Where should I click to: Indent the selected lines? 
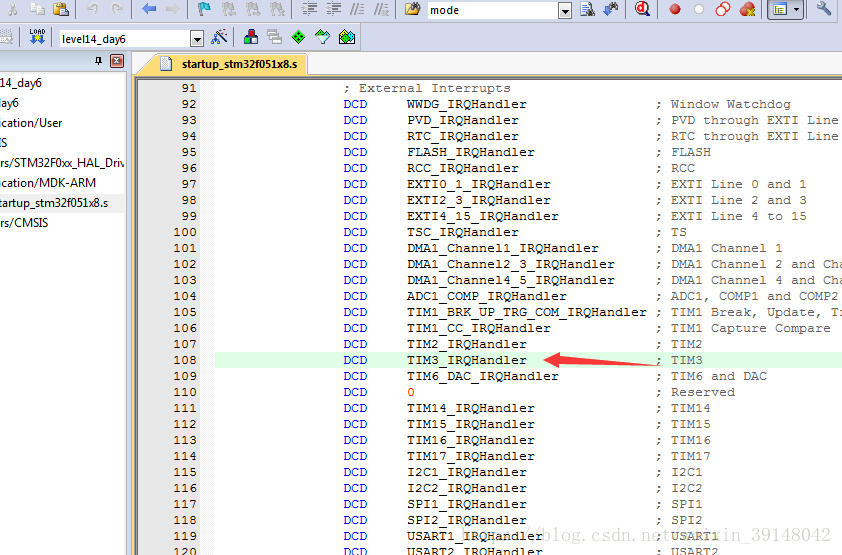pos(309,9)
